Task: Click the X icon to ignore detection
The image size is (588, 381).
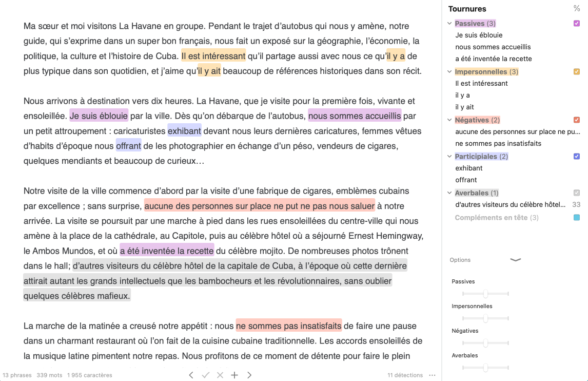Action: click(220, 375)
